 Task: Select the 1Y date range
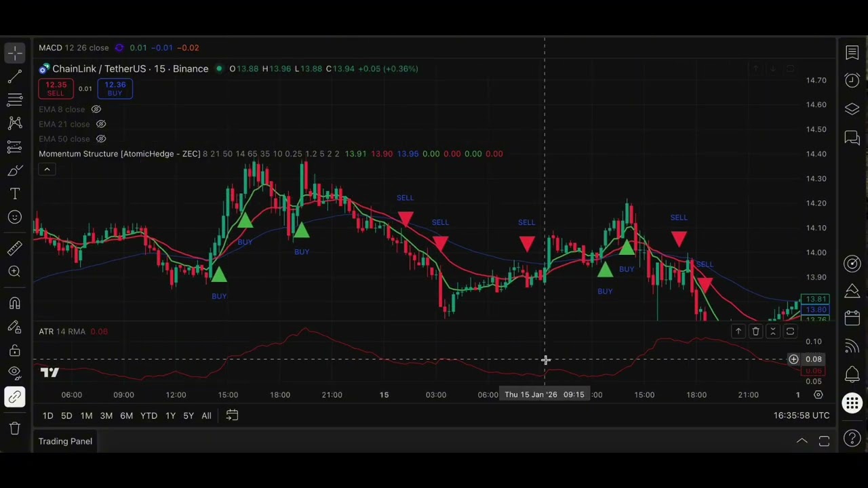170,415
